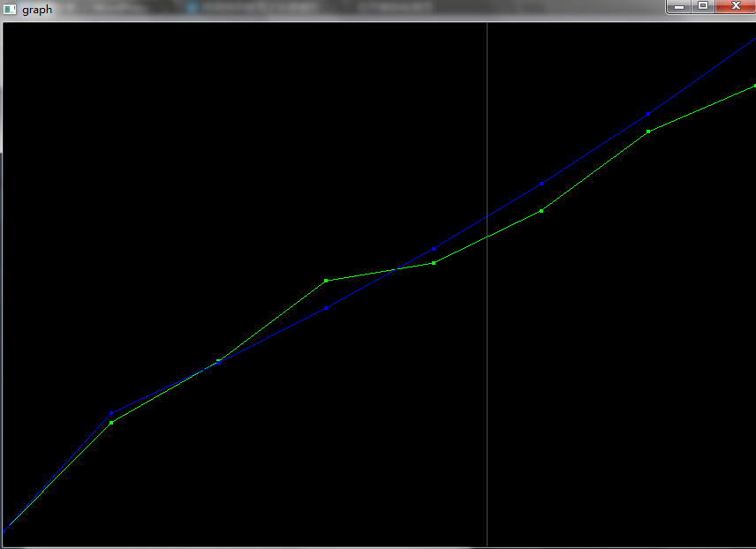The height and width of the screenshot is (549, 756).
Task: Click the "graph" window title text
Action: (37, 10)
